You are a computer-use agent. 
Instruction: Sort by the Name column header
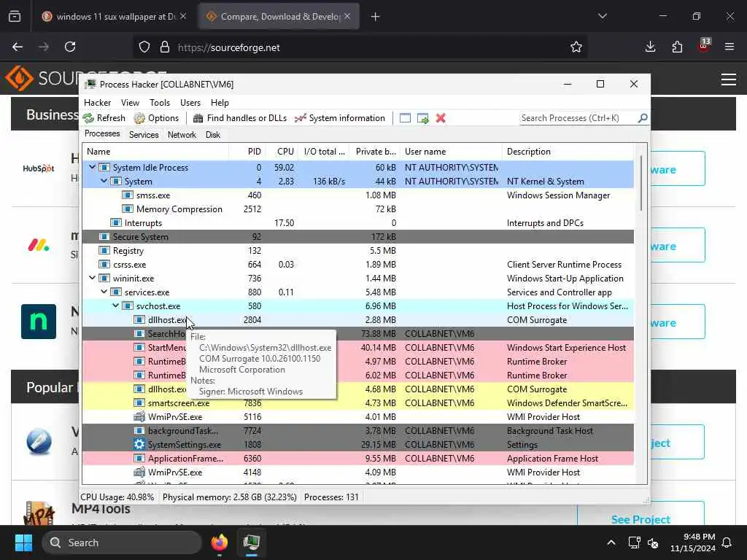click(x=155, y=152)
